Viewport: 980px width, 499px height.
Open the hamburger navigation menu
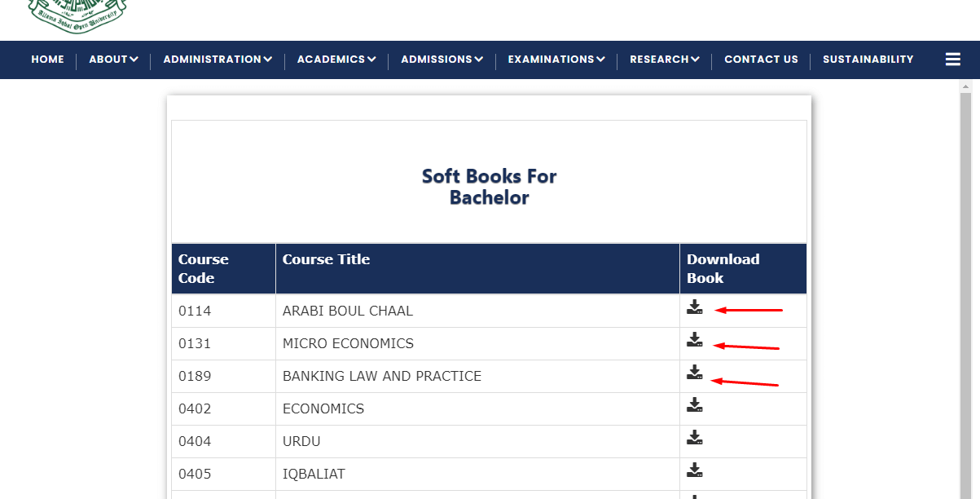point(952,59)
